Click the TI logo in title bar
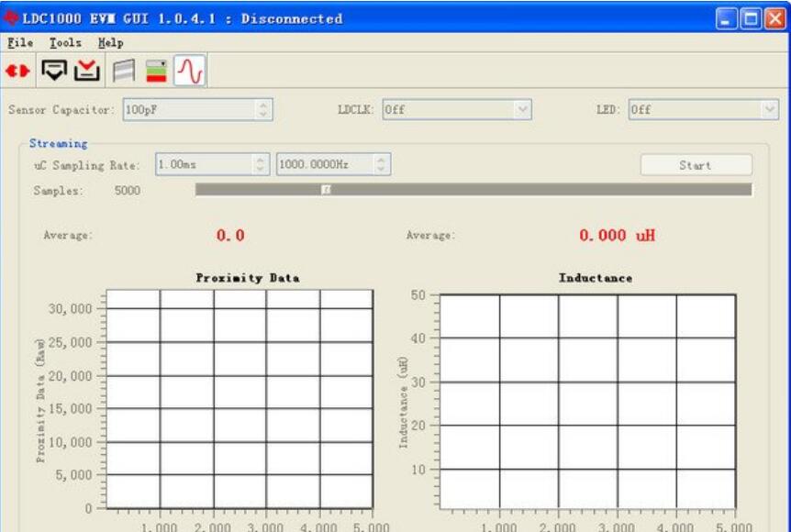 coord(11,18)
